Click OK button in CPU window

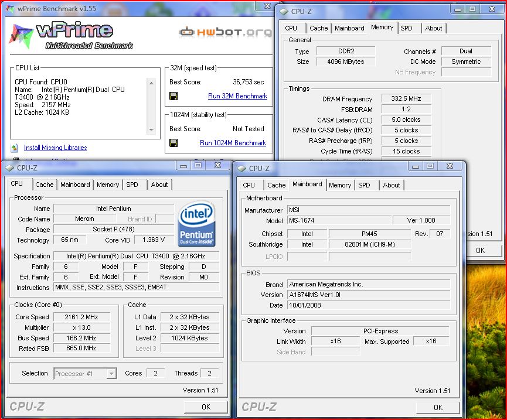click(x=206, y=407)
